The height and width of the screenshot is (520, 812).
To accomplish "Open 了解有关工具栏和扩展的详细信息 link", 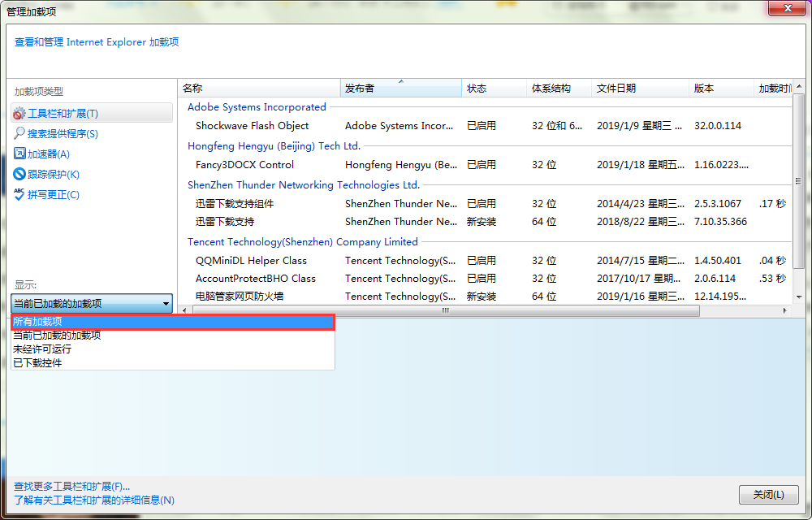I will 94,500.
